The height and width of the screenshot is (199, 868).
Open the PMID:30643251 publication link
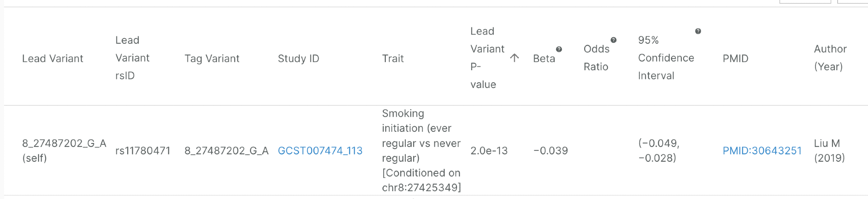click(762, 150)
